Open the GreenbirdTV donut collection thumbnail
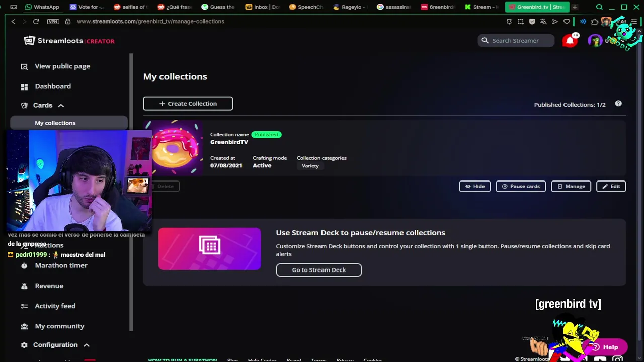The image size is (644, 362). pyautogui.click(x=174, y=148)
